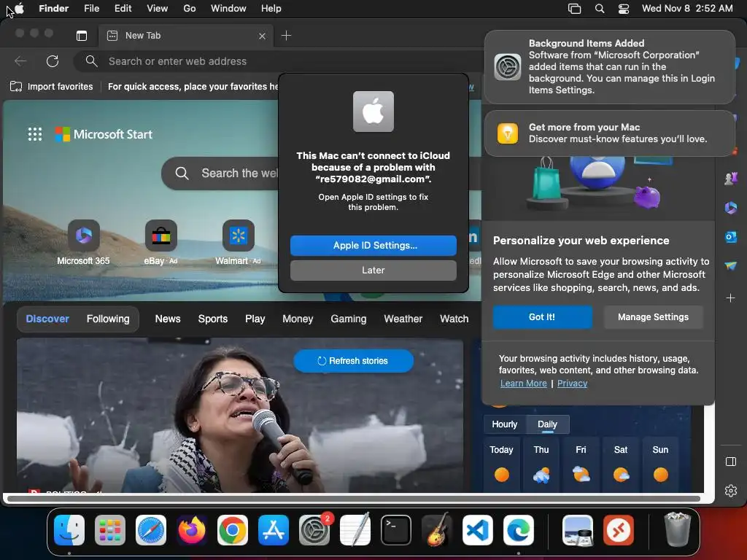Open the Help menu
The height and width of the screenshot is (560, 747).
tap(271, 9)
